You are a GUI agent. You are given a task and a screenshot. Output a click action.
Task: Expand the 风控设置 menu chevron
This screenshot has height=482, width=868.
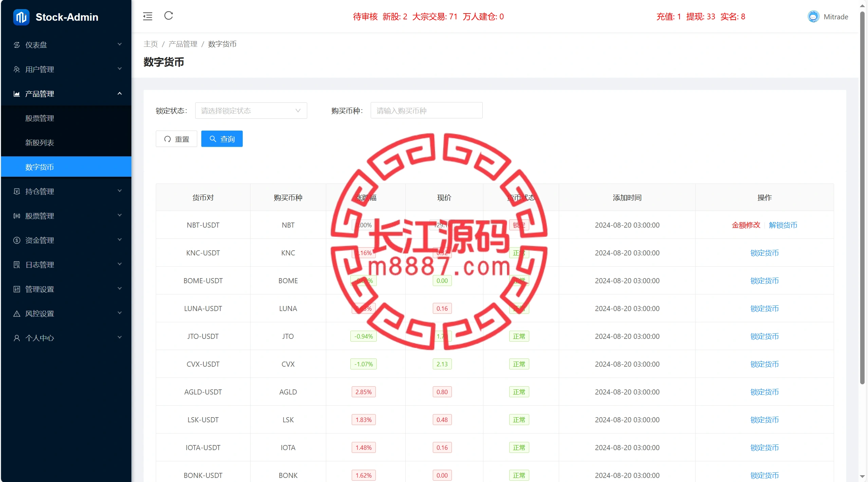click(119, 313)
